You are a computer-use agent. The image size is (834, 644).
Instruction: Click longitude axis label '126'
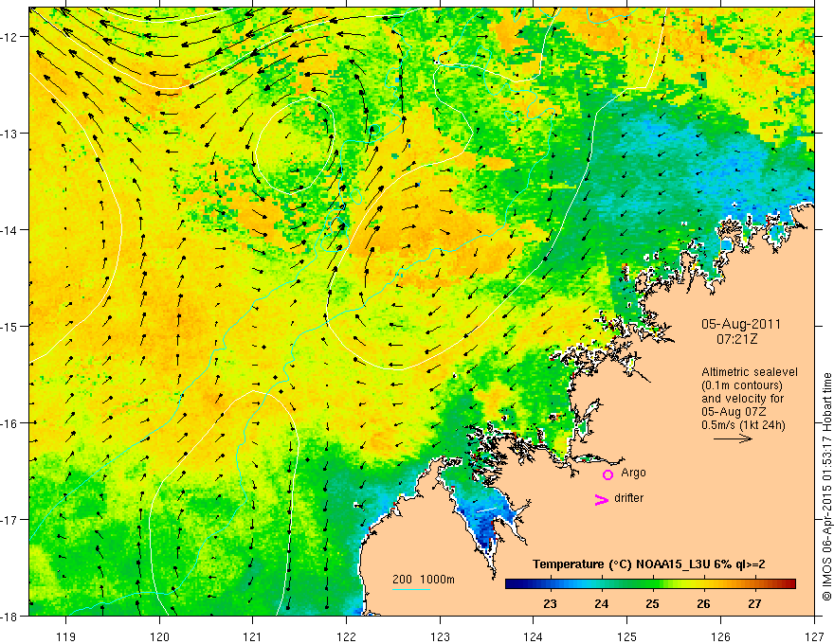720,636
